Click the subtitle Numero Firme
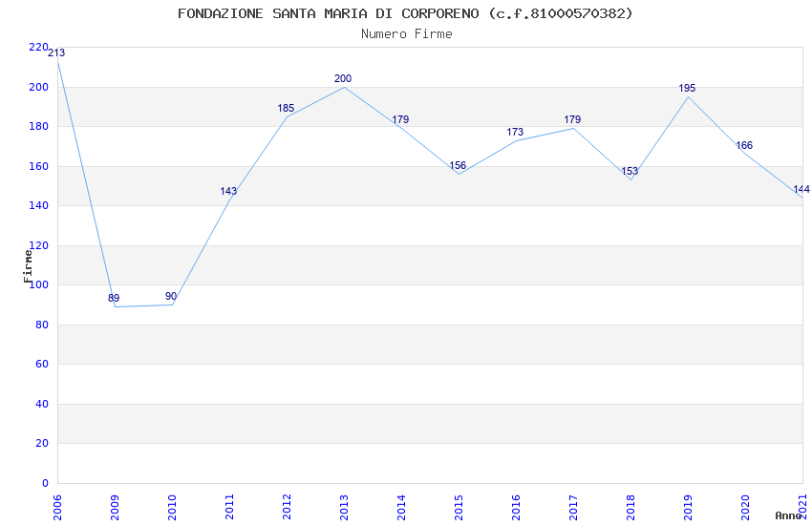The image size is (812, 525). coord(407,34)
